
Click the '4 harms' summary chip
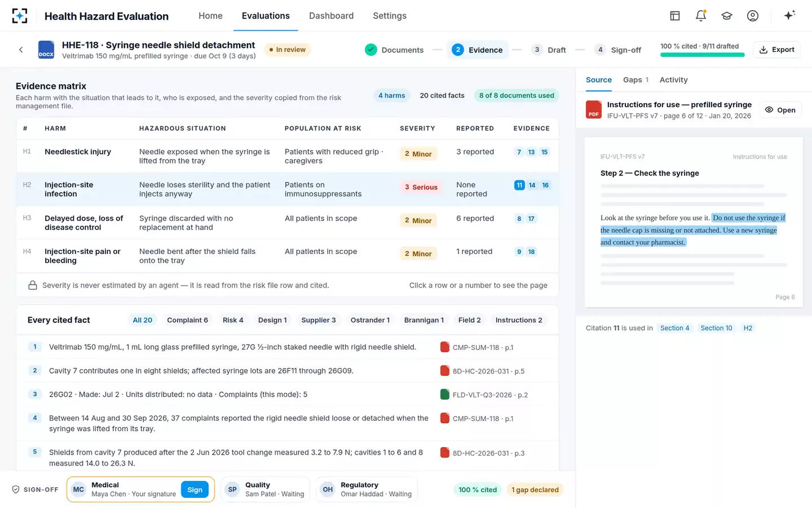pyautogui.click(x=392, y=95)
